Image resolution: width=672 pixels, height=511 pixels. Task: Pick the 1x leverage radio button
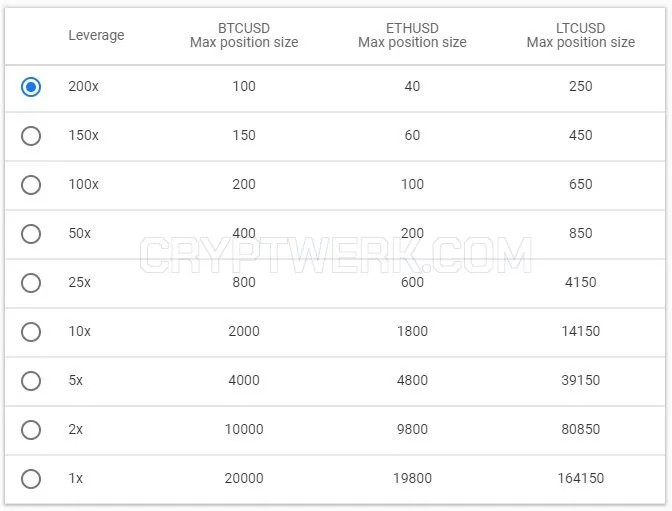click(x=31, y=478)
